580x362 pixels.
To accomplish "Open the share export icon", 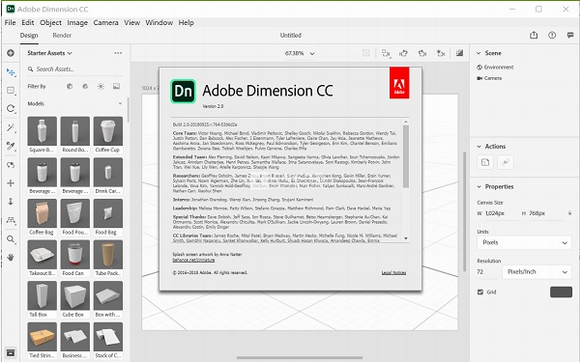I will [x=533, y=35].
